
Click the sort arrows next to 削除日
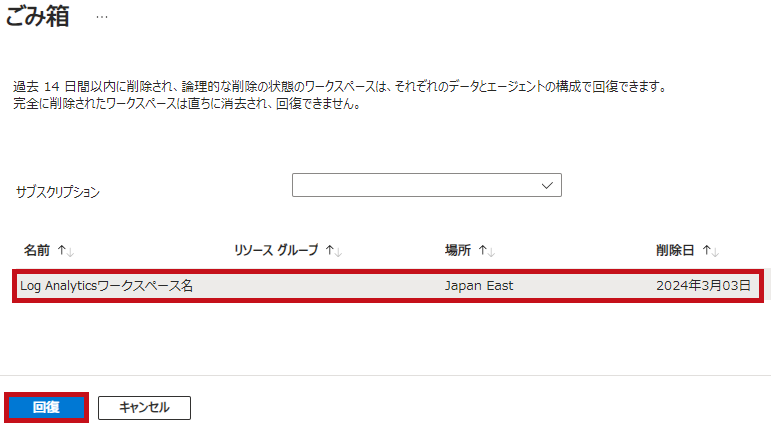pyautogui.click(x=711, y=251)
